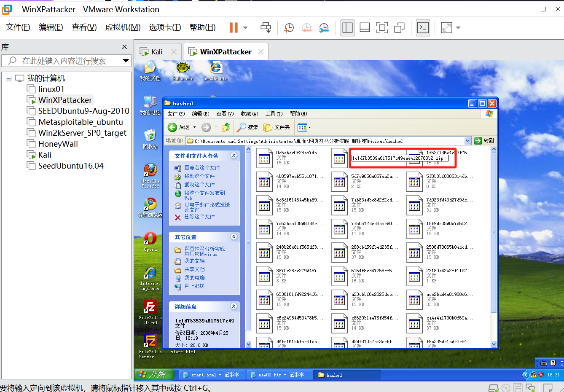Open the snapshot manager wrench-clock icon
Viewport: 564px width, 392px height.
tap(324, 28)
